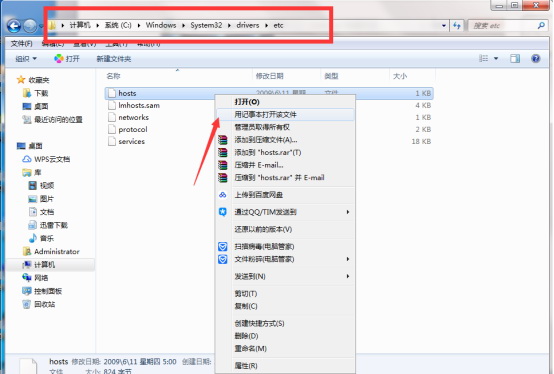
Task: Select the hosts file
Action: (269, 93)
